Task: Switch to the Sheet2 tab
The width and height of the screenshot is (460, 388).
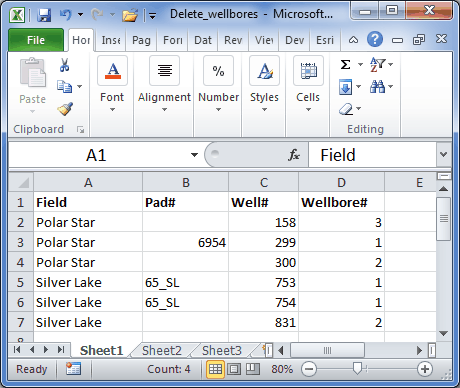Action: [x=162, y=350]
